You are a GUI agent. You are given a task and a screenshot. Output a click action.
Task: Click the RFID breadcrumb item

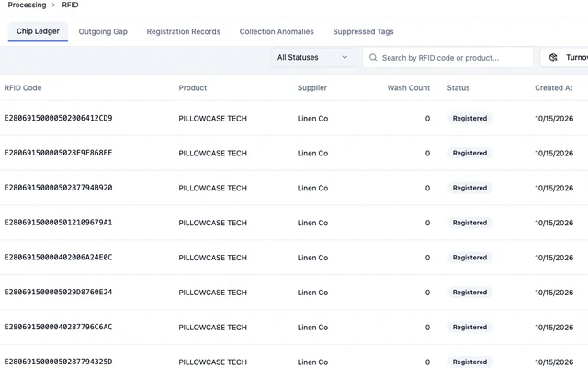click(70, 5)
